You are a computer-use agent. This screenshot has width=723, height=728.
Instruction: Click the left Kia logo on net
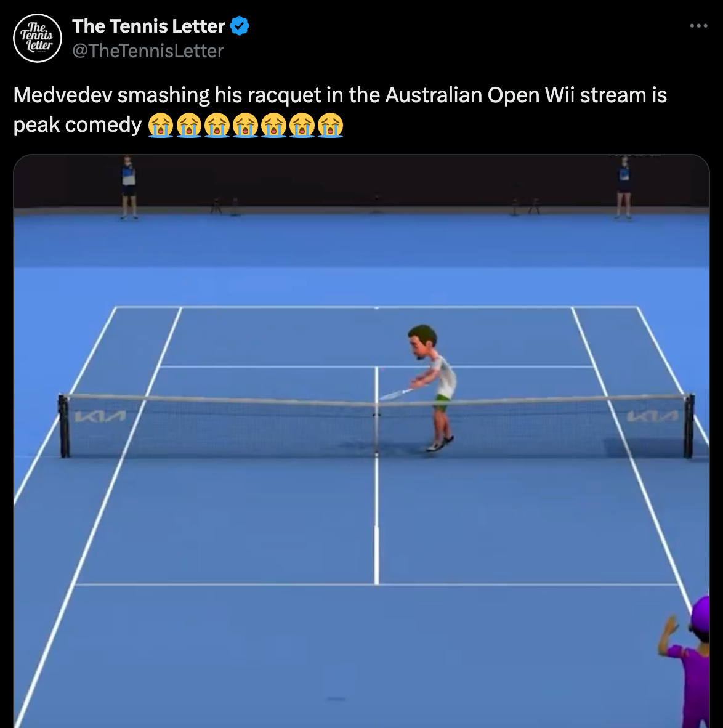pos(100,416)
